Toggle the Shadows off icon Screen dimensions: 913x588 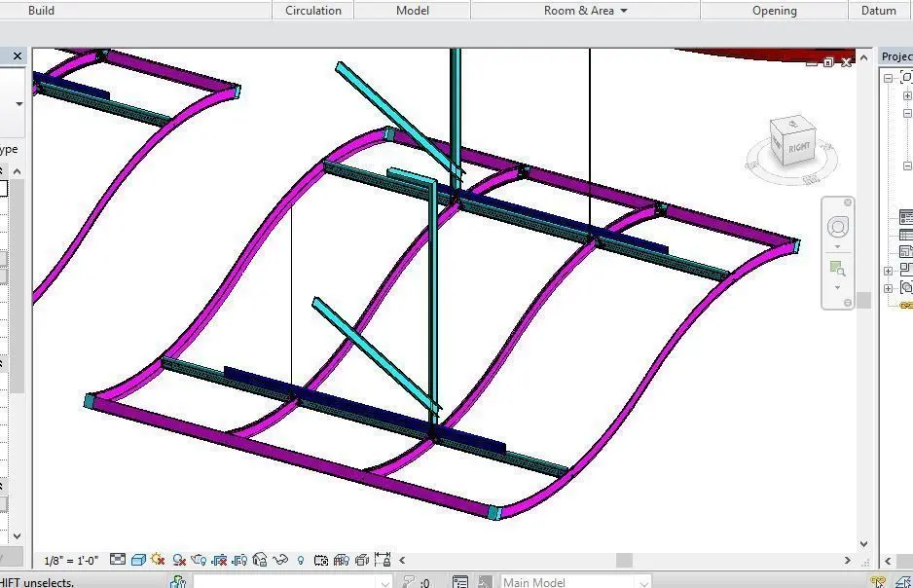[x=179, y=560]
